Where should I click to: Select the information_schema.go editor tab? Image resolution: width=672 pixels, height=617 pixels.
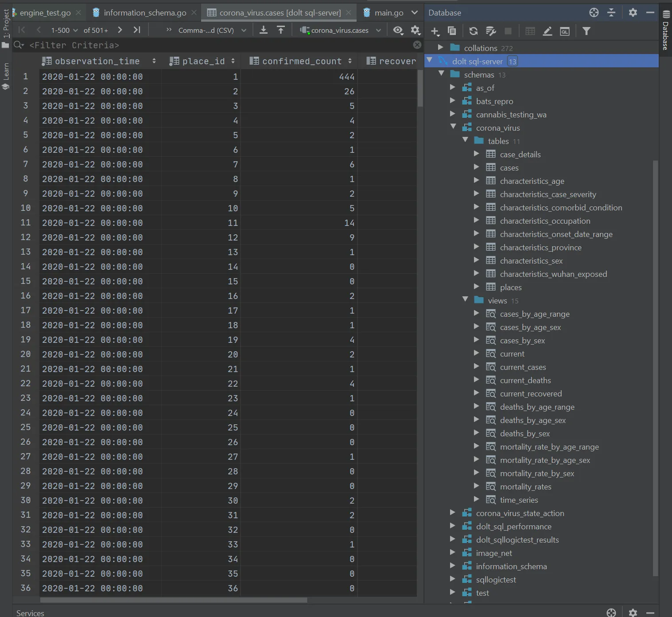pyautogui.click(x=144, y=12)
